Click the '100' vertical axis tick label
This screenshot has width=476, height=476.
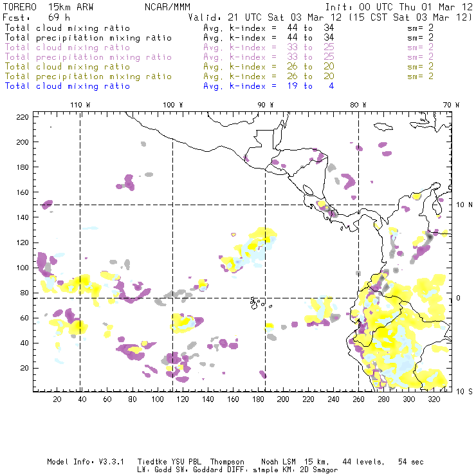click(x=23, y=268)
